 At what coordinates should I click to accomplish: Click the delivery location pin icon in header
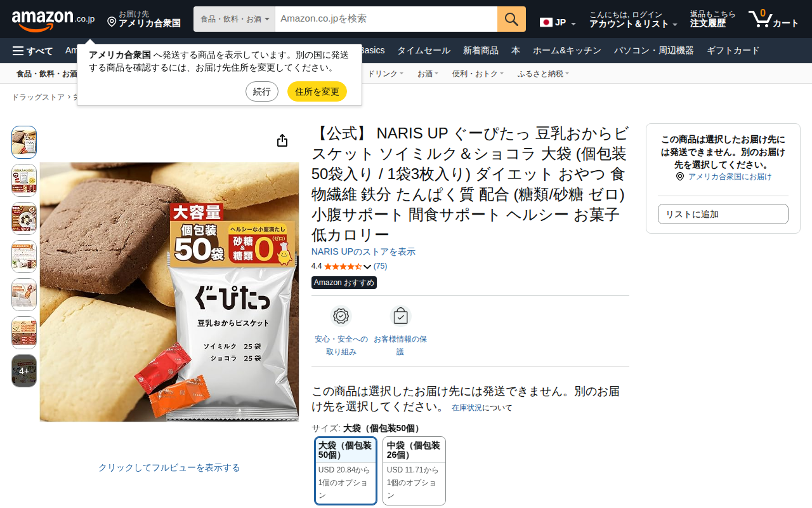pyautogui.click(x=112, y=22)
